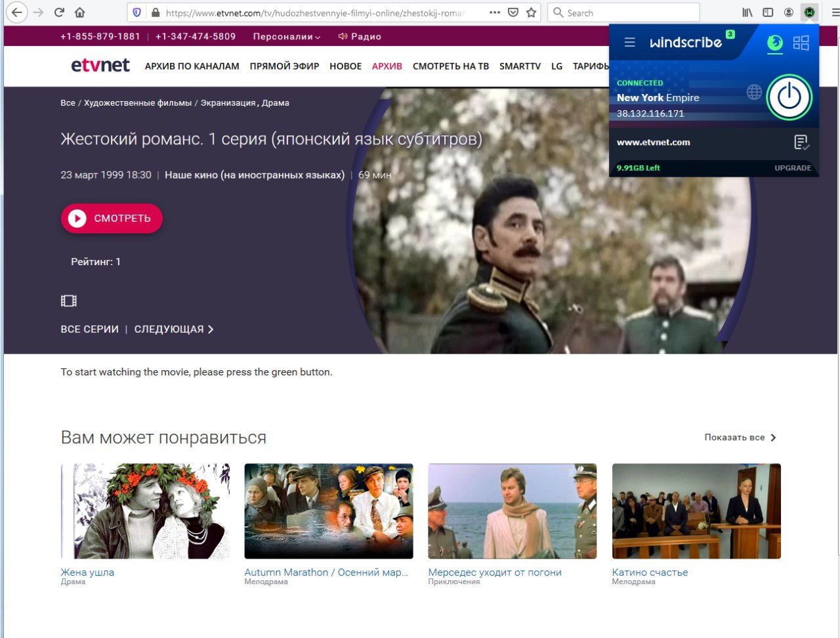Save page to Pocket

click(513, 12)
